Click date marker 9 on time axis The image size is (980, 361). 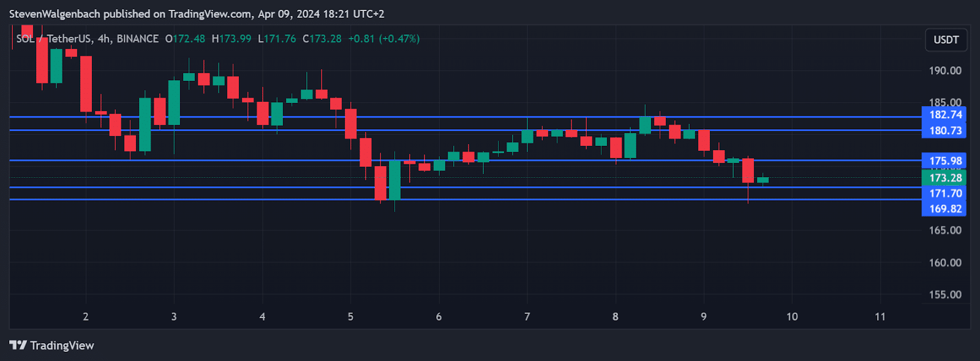pyautogui.click(x=704, y=316)
